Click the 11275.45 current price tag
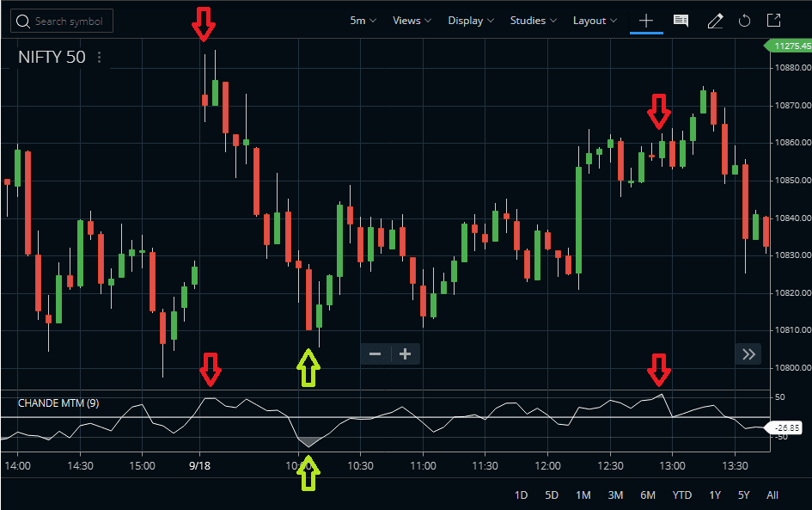812x510 pixels. click(x=789, y=46)
